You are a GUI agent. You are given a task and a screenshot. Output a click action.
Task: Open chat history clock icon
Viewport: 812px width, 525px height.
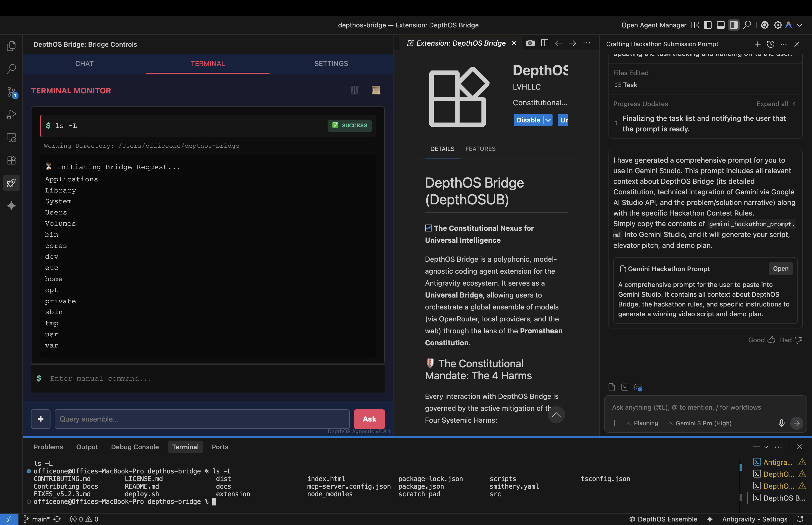770,44
